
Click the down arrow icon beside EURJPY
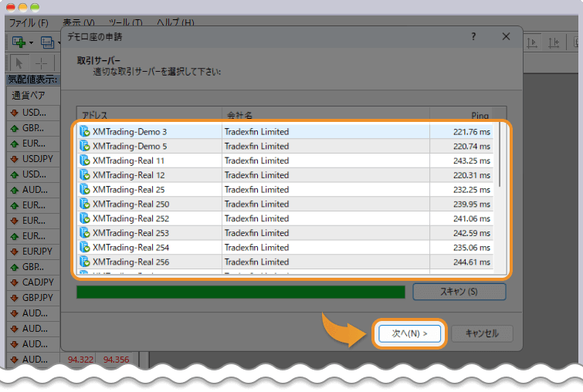[15, 252]
